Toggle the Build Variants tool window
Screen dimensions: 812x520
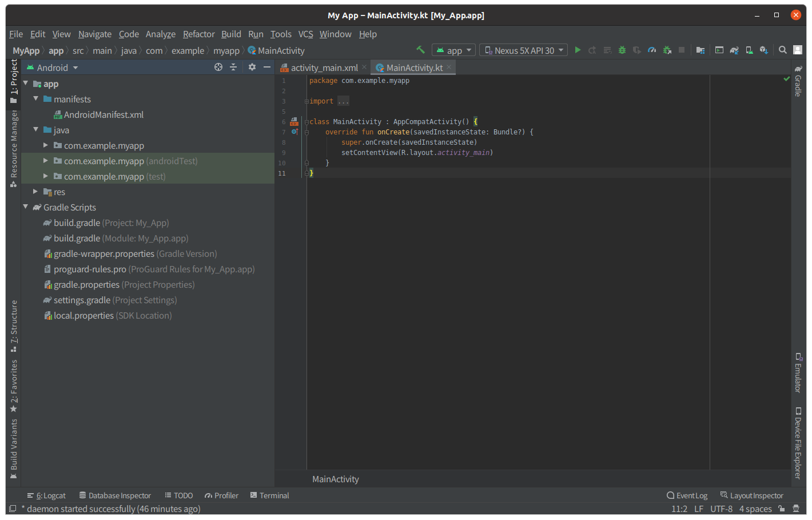(13, 449)
